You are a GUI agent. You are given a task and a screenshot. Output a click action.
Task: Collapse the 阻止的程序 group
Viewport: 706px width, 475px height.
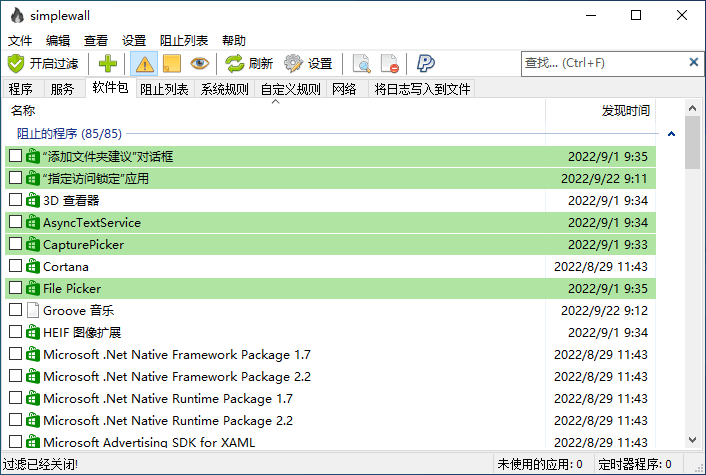(671, 134)
